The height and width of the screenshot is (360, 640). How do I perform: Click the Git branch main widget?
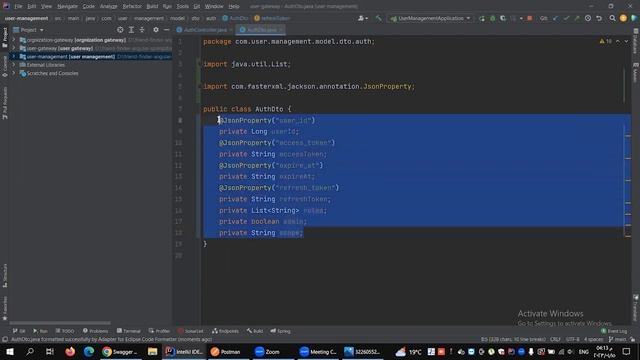[x=617, y=340]
